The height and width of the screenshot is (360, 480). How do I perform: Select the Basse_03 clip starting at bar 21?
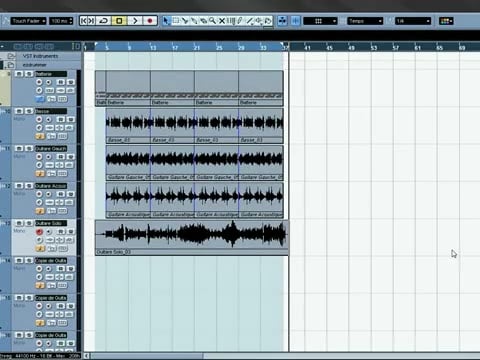click(217, 126)
